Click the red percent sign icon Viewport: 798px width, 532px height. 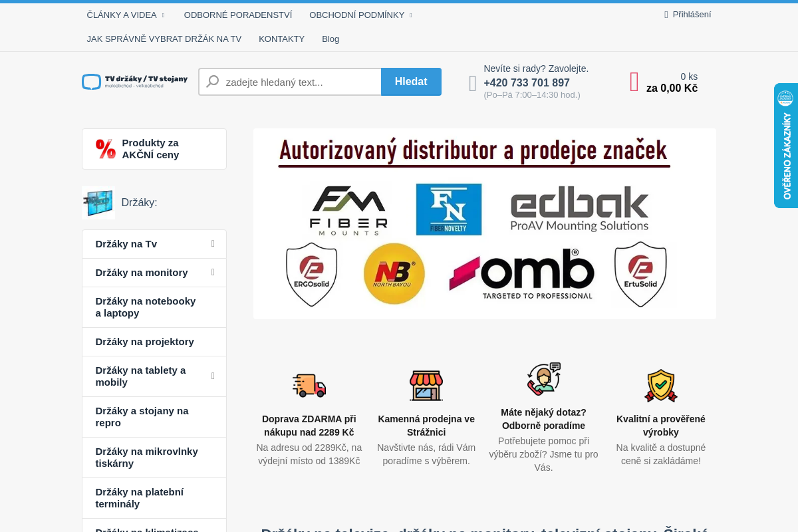pos(106,149)
